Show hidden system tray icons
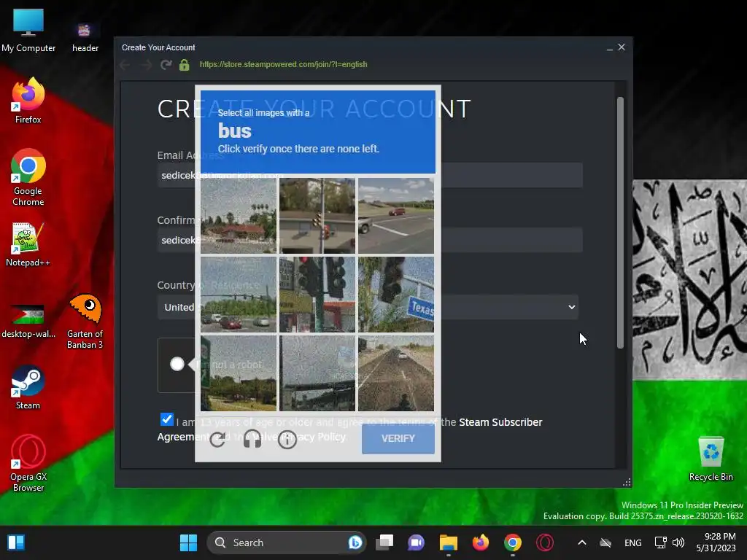Image resolution: width=747 pixels, height=560 pixels. [581, 542]
